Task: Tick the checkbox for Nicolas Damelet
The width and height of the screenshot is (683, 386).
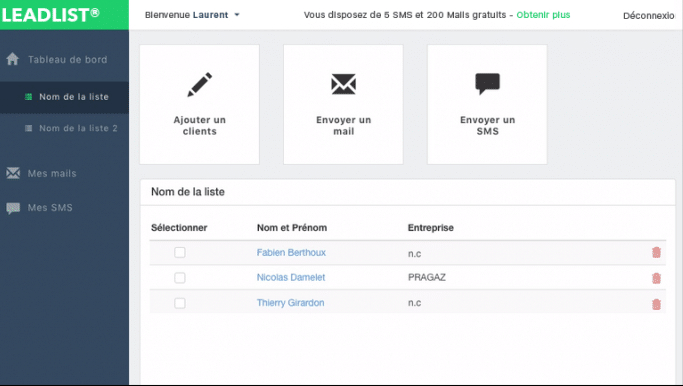Action: click(x=180, y=278)
